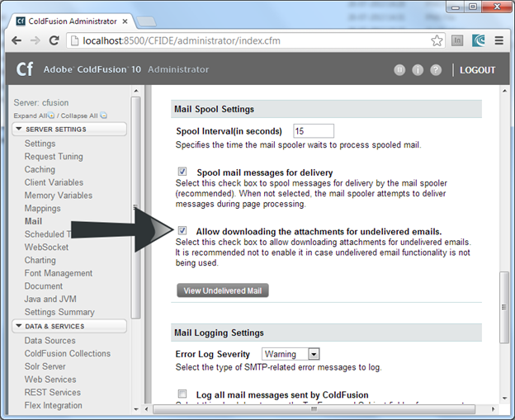
Task: Click the sidebar vertical scrollbar thumb
Action: tap(135, 208)
